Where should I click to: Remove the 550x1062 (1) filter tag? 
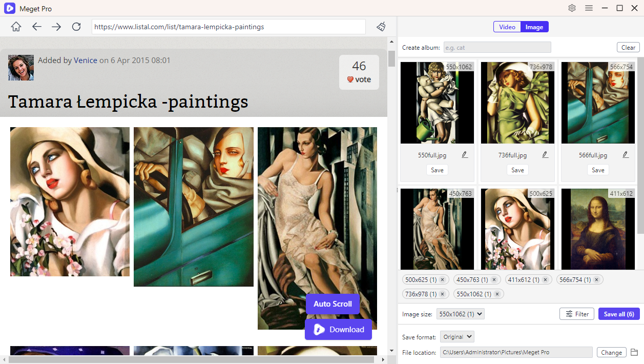(x=496, y=294)
